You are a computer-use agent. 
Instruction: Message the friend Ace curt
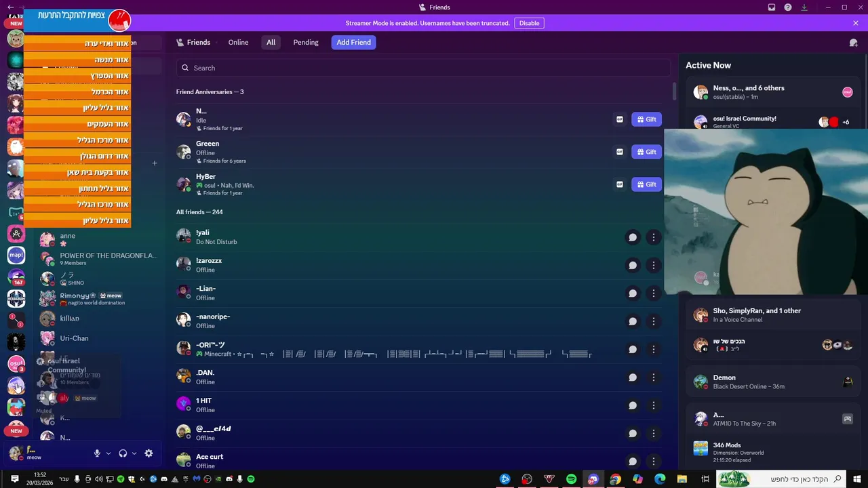coord(633,461)
